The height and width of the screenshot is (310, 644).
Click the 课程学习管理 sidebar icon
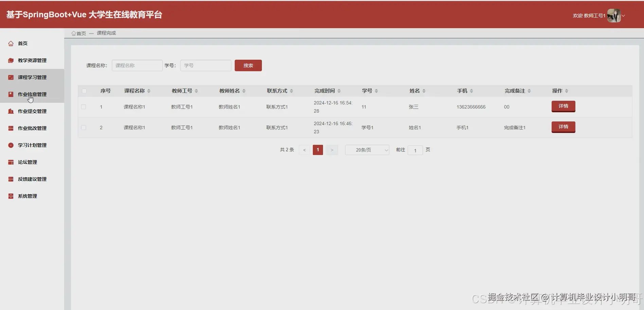point(11,77)
